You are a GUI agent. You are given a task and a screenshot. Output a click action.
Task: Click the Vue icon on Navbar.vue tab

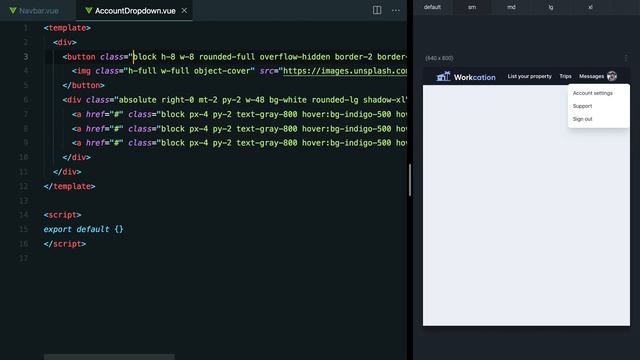pyautogui.click(x=13, y=11)
